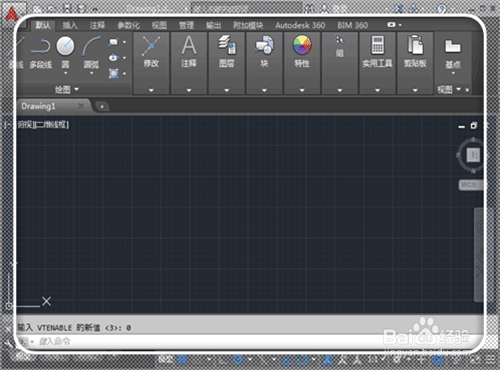Open the WCS coordinate system dropdown
The width and height of the screenshot is (500, 370).
pos(471,185)
